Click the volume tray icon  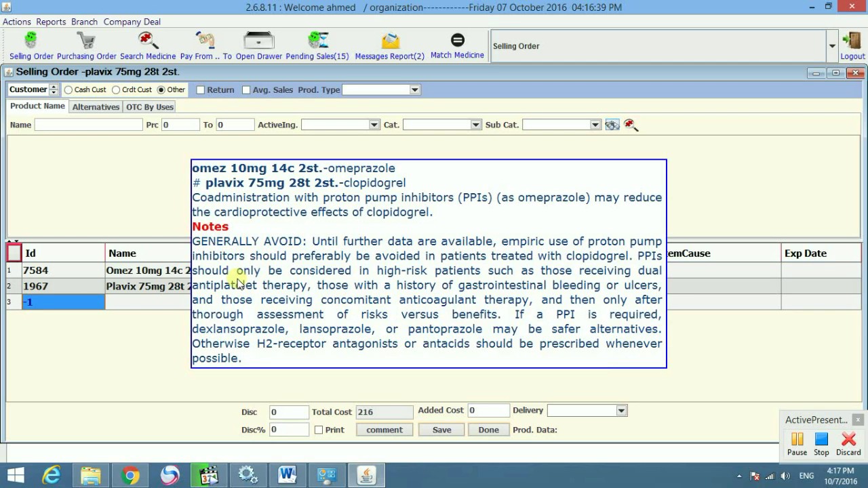click(786, 476)
